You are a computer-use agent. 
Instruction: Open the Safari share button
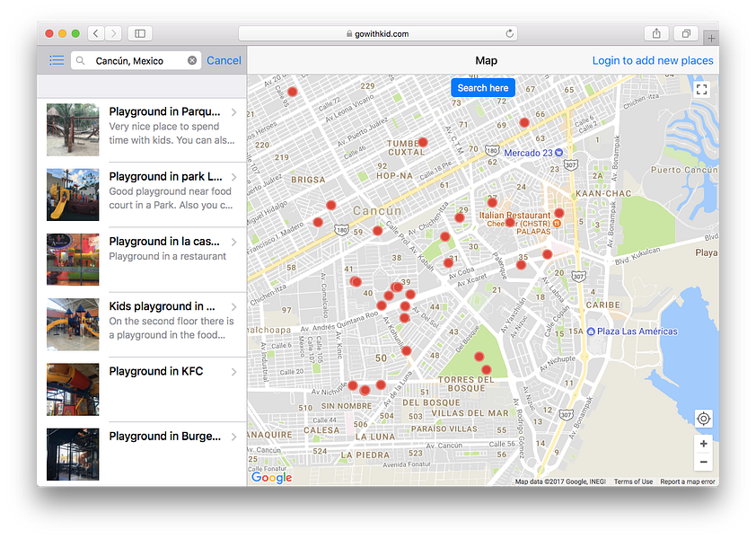pos(656,33)
